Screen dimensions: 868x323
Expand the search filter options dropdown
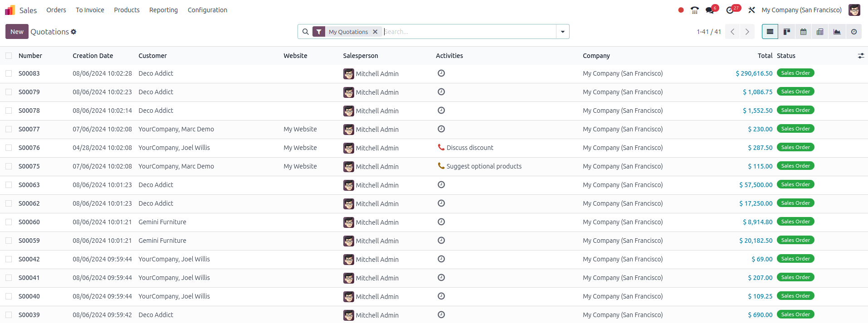[x=562, y=32]
